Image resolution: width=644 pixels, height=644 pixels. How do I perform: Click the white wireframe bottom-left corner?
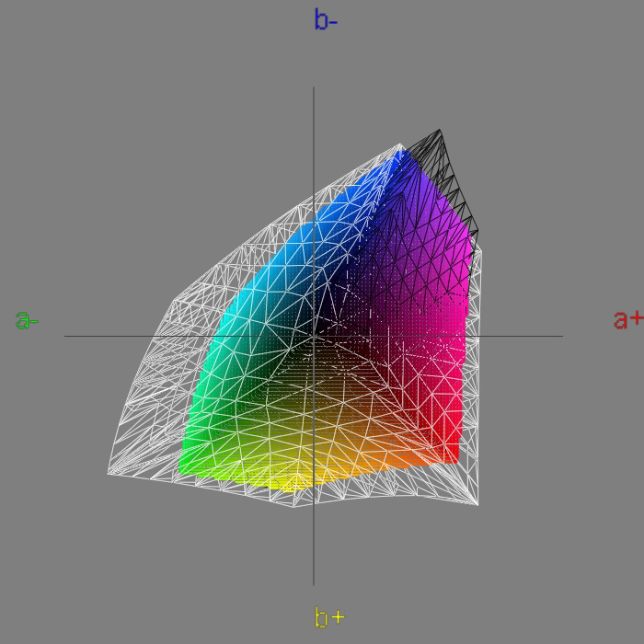coord(109,474)
